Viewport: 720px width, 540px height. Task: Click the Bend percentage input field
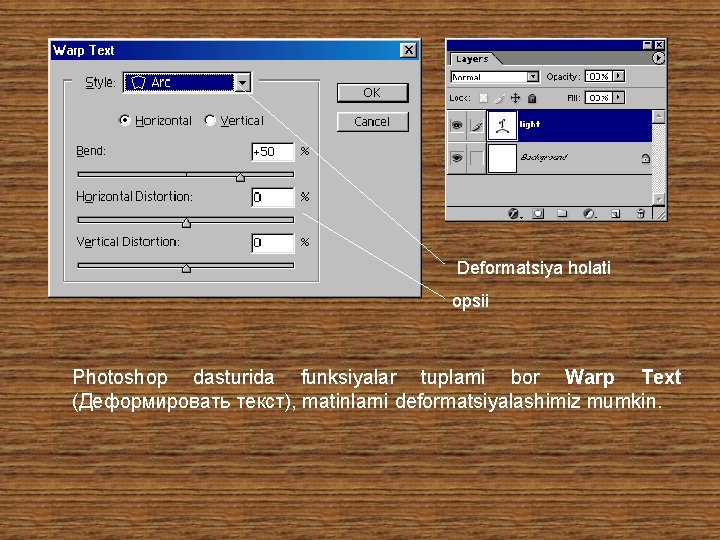coord(273,152)
